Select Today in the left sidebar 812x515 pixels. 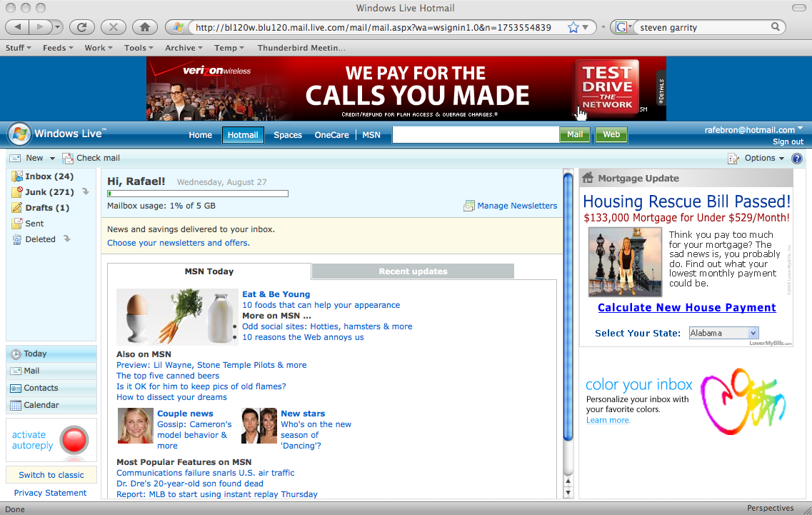coord(51,354)
